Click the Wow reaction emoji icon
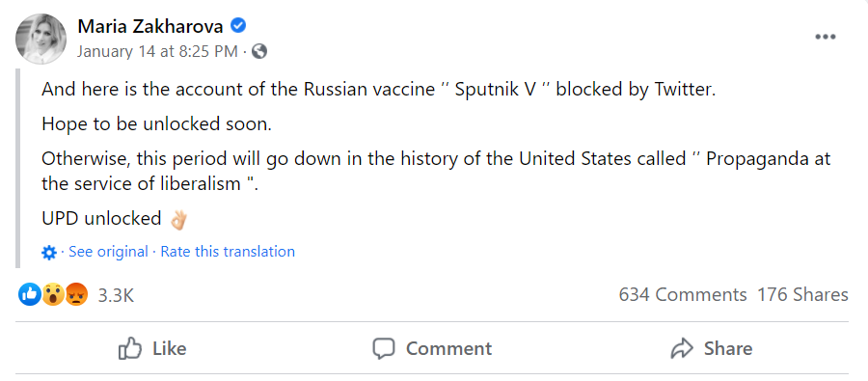Image resolution: width=868 pixels, height=381 pixels. click(x=53, y=294)
